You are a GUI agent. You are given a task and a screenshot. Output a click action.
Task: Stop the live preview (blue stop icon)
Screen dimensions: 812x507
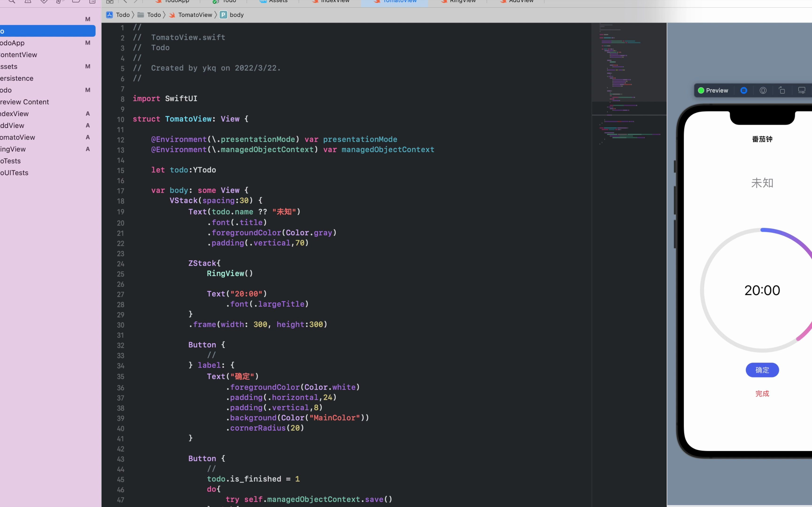click(x=744, y=91)
